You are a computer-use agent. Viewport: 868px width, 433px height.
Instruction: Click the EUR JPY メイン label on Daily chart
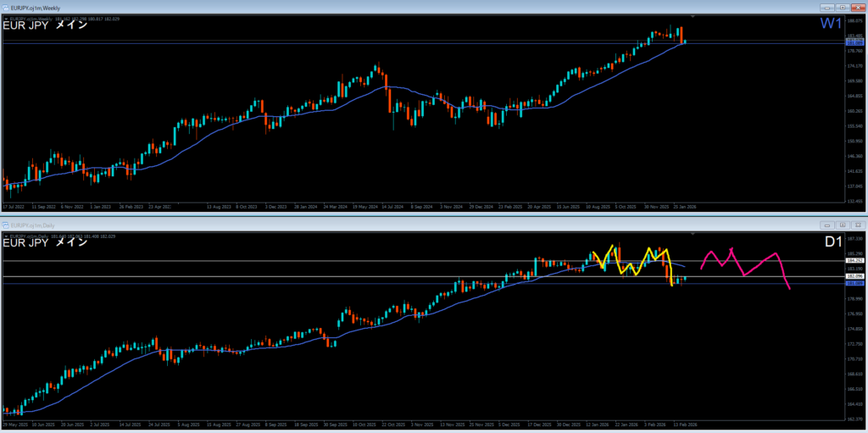click(x=44, y=242)
